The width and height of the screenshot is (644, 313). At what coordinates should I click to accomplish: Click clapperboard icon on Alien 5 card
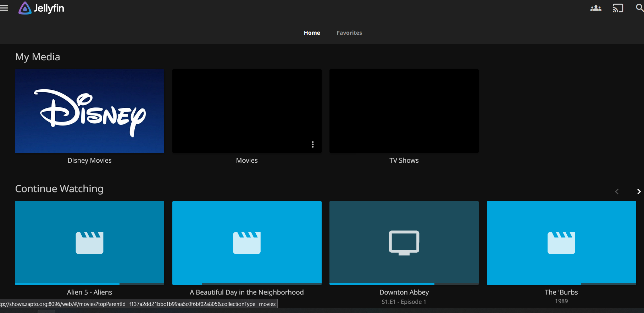89,243
